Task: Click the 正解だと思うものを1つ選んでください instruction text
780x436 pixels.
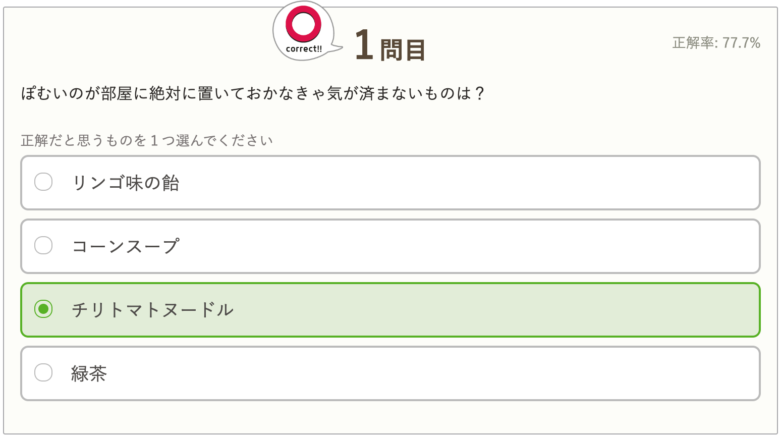Action: (147, 140)
